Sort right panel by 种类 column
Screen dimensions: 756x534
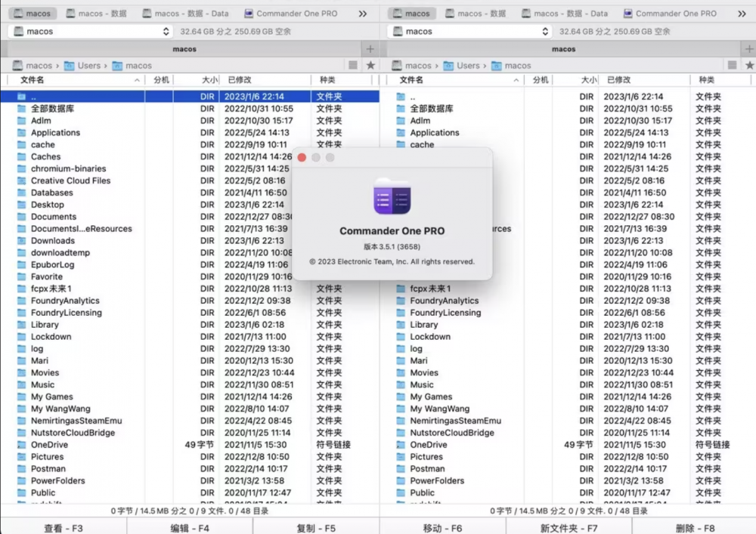tap(720, 79)
